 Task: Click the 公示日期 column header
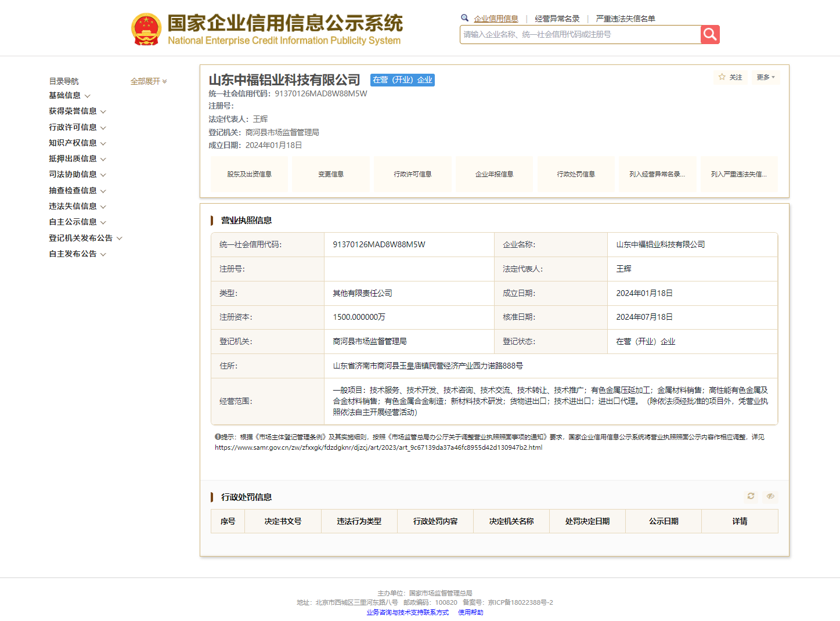point(664,521)
